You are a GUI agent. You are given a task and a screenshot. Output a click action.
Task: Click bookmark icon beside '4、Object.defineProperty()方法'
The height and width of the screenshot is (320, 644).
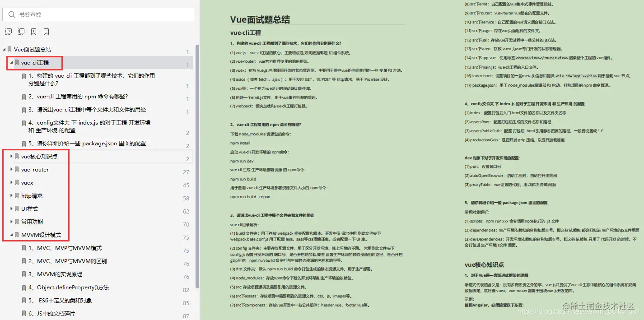point(24,287)
